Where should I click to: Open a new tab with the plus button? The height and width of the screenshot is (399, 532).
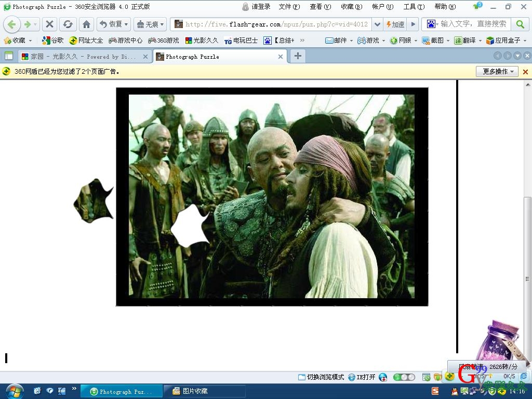(298, 56)
